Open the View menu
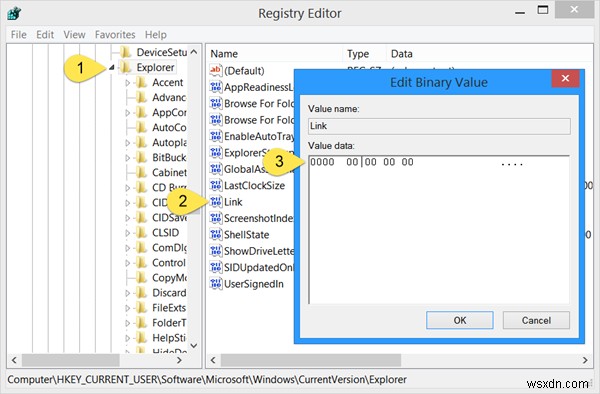 74,35
